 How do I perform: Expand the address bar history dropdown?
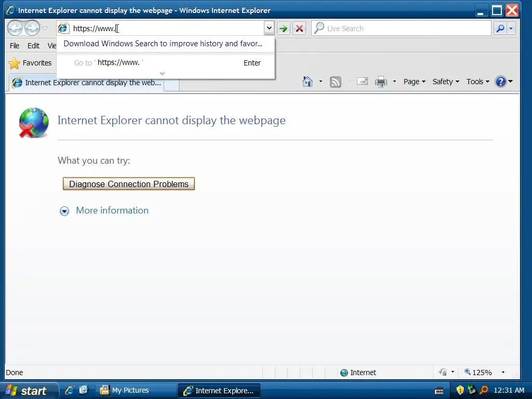(x=269, y=28)
